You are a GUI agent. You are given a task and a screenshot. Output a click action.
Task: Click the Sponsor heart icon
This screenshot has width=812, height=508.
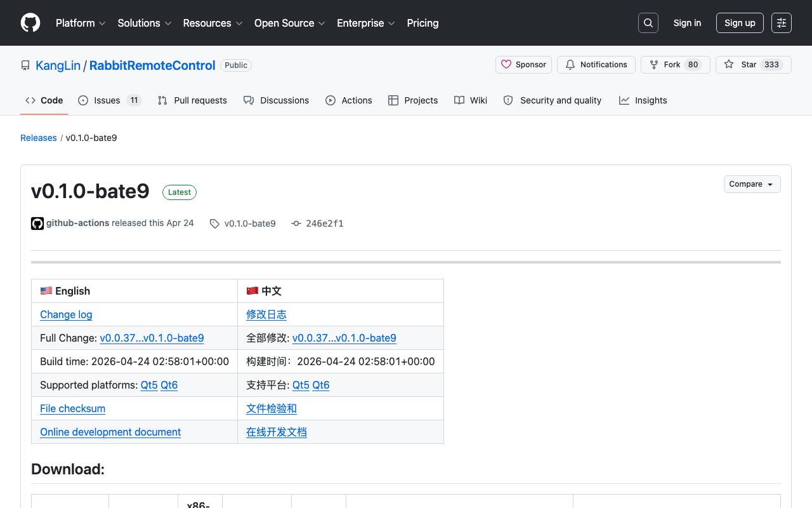point(506,65)
